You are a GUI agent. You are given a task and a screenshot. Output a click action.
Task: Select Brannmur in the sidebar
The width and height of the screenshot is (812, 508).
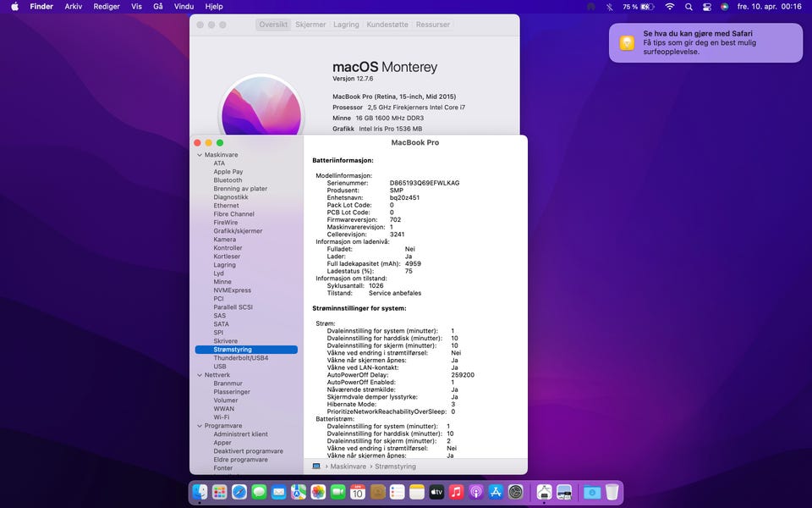(228, 384)
